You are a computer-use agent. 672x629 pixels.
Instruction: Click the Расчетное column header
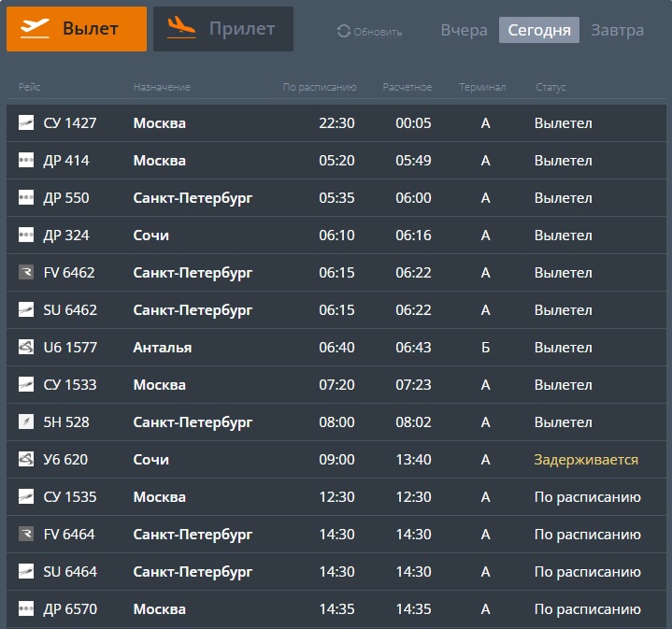[x=407, y=87]
